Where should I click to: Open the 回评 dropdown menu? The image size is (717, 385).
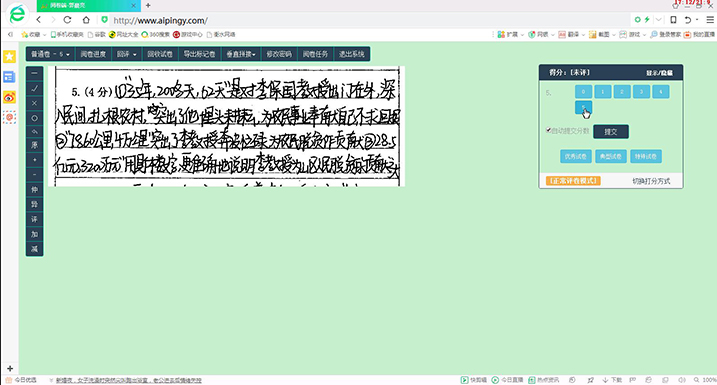126,54
